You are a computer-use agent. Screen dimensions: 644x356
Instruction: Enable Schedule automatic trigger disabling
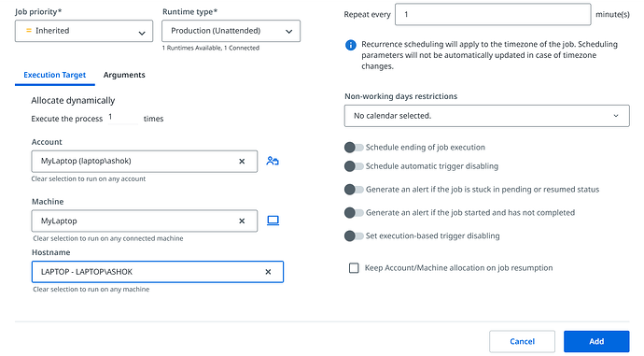coord(354,166)
